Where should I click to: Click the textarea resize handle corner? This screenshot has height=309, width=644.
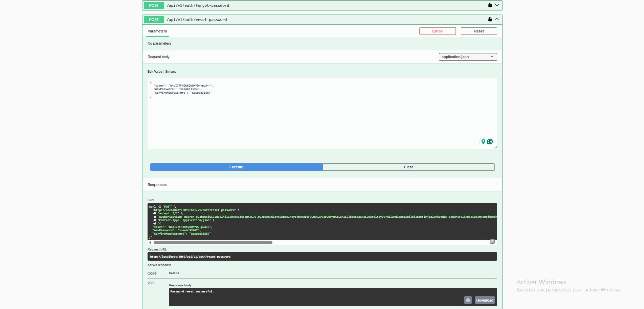[495, 147]
